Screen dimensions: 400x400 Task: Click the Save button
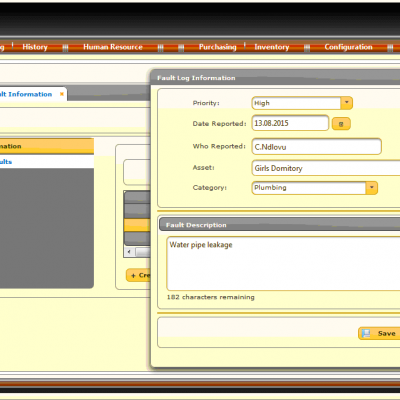379,333
